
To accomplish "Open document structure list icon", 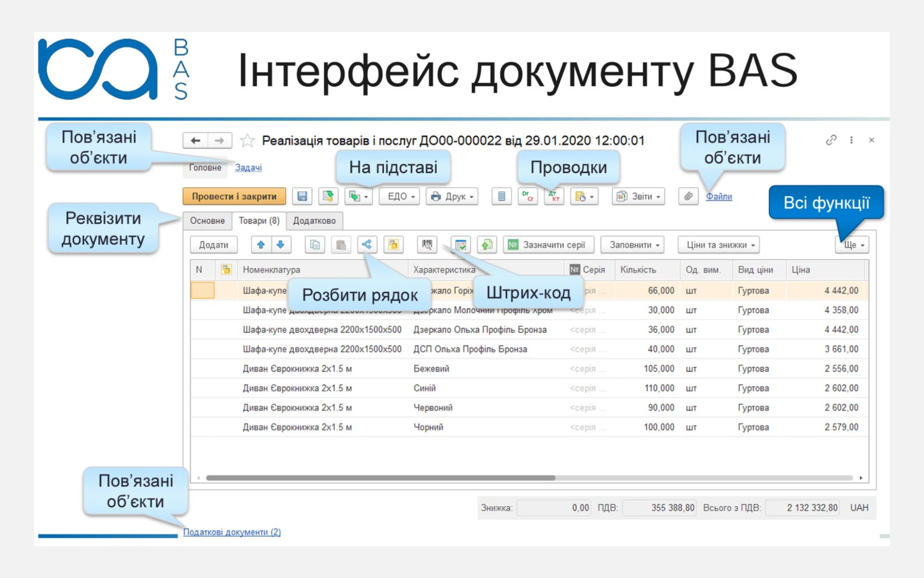I will (x=501, y=196).
